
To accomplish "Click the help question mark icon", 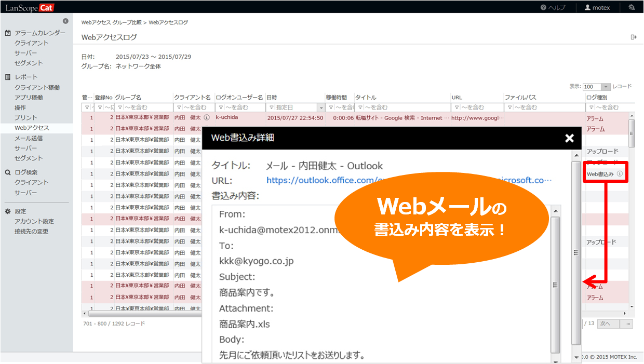I will tap(543, 8).
